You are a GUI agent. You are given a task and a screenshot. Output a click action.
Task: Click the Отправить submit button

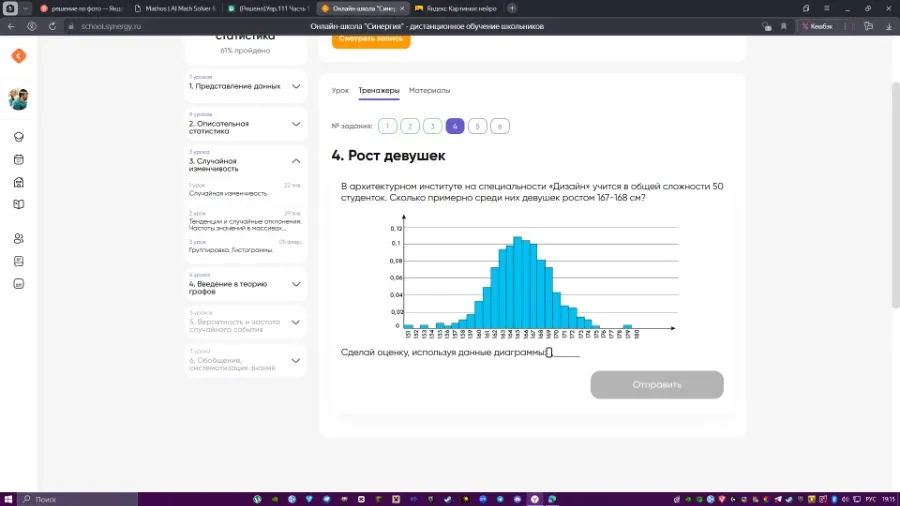pyautogui.click(x=657, y=384)
